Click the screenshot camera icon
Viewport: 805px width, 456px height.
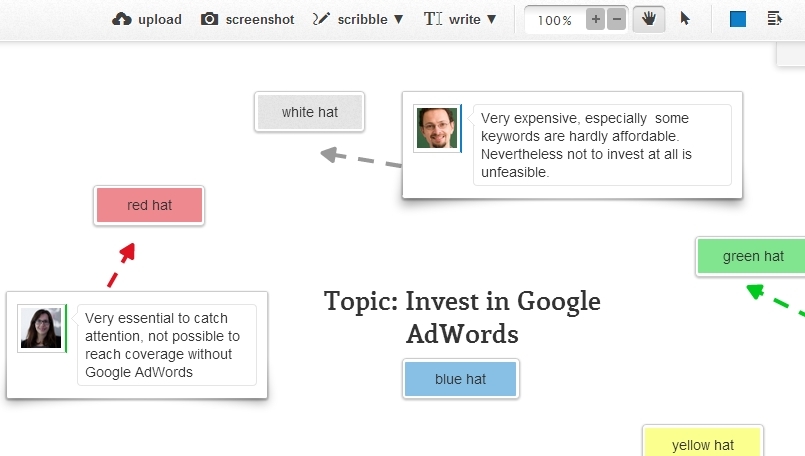(209, 20)
